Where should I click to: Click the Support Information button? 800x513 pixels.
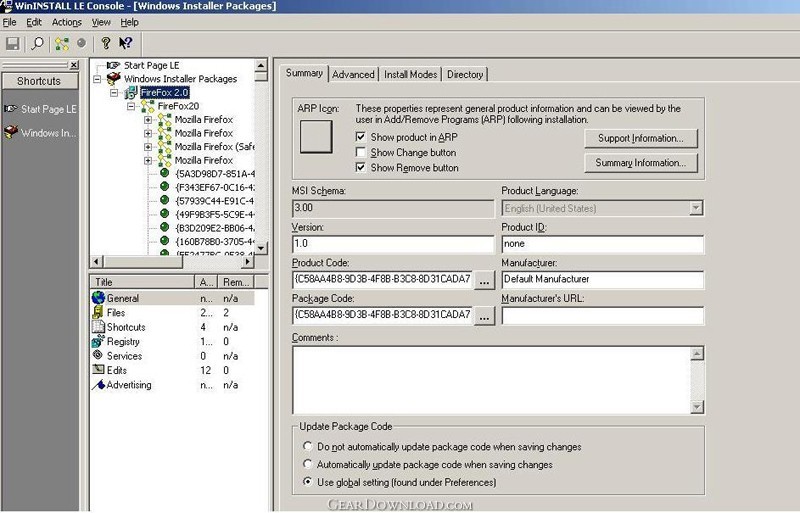(640, 138)
